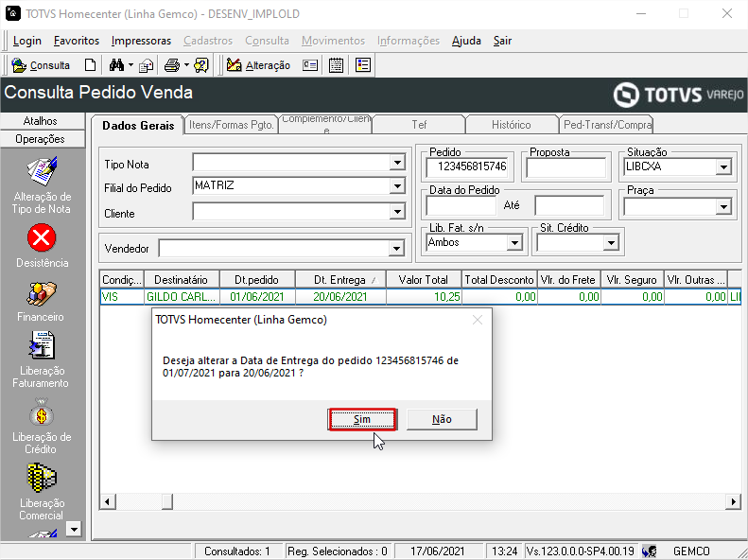Click the Proposta input field

click(x=565, y=167)
